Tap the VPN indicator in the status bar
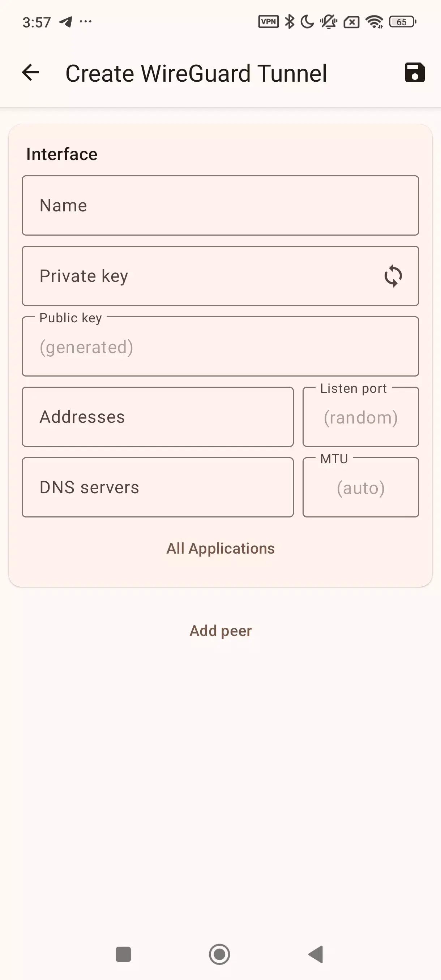 [268, 22]
